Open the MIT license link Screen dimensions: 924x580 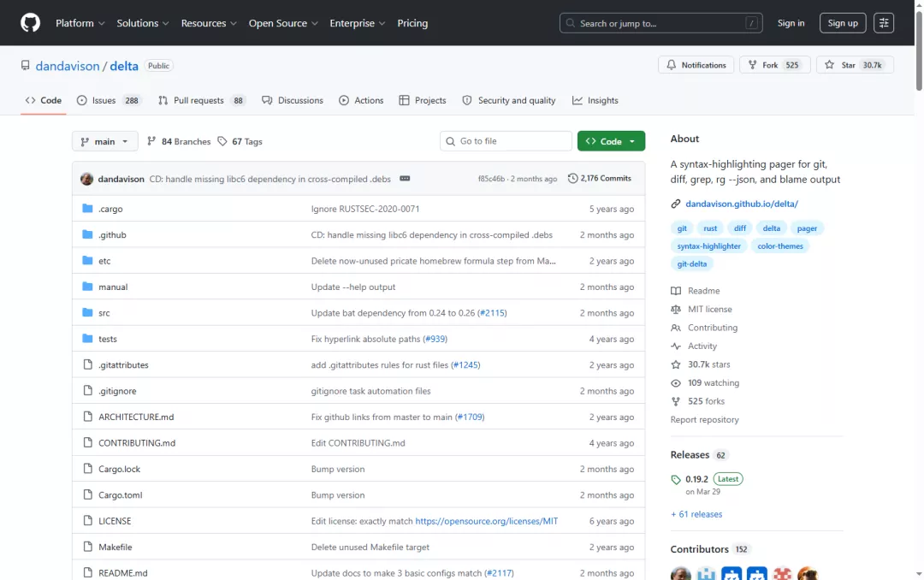tap(702, 309)
